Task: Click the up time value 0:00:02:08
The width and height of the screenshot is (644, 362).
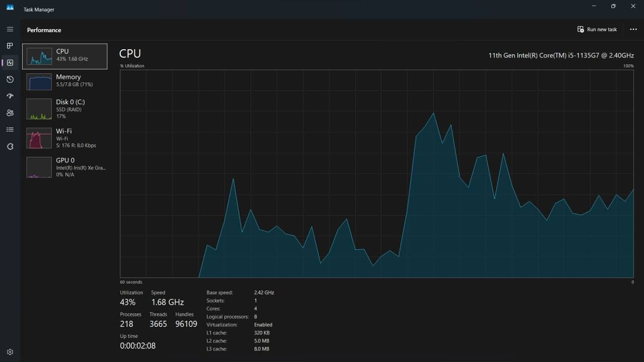Action: click(x=138, y=346)
